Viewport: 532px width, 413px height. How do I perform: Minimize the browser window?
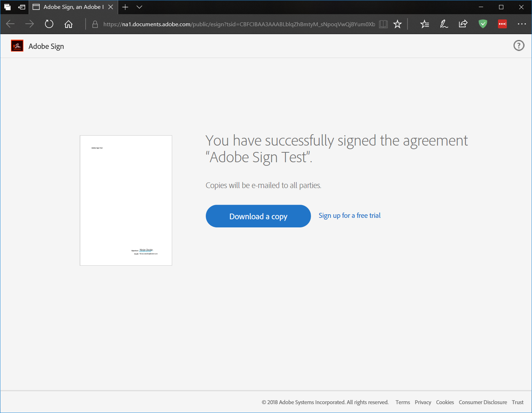481,7
